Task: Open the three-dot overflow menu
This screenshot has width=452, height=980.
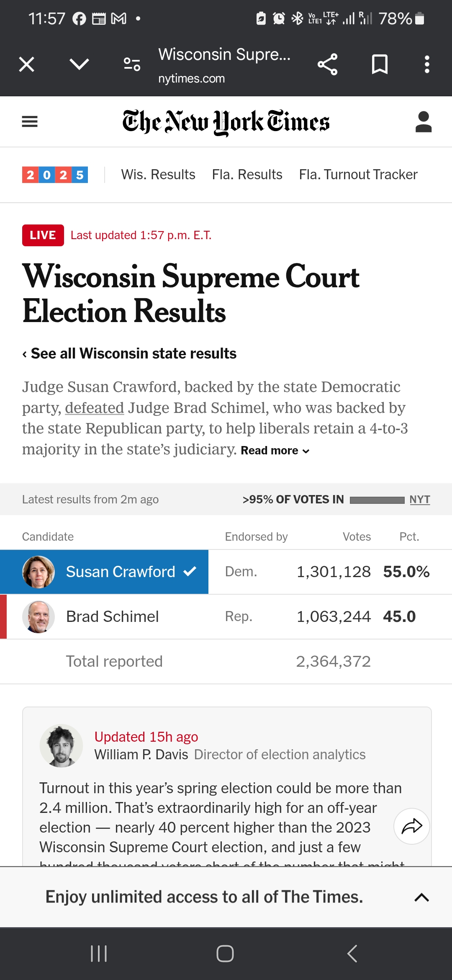Action: click(x=427, y=64)
